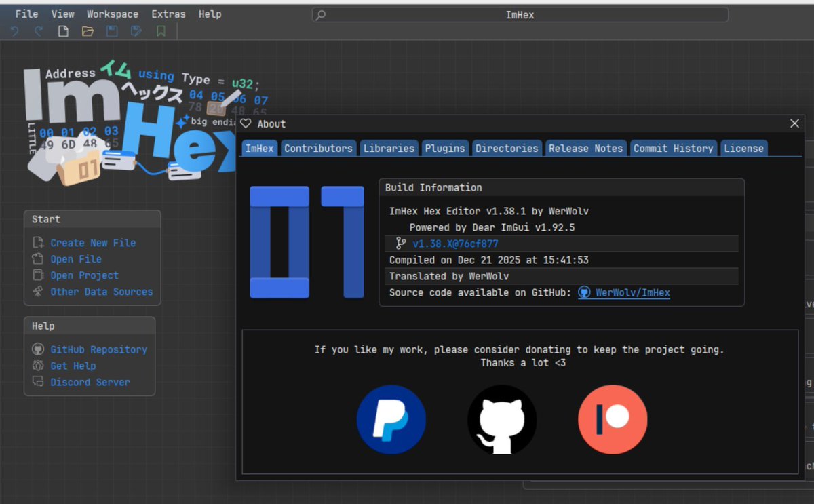This screenshot has height=504, width=814.
Task: Click the Discord Server link
Action: [x=90, y=382]
